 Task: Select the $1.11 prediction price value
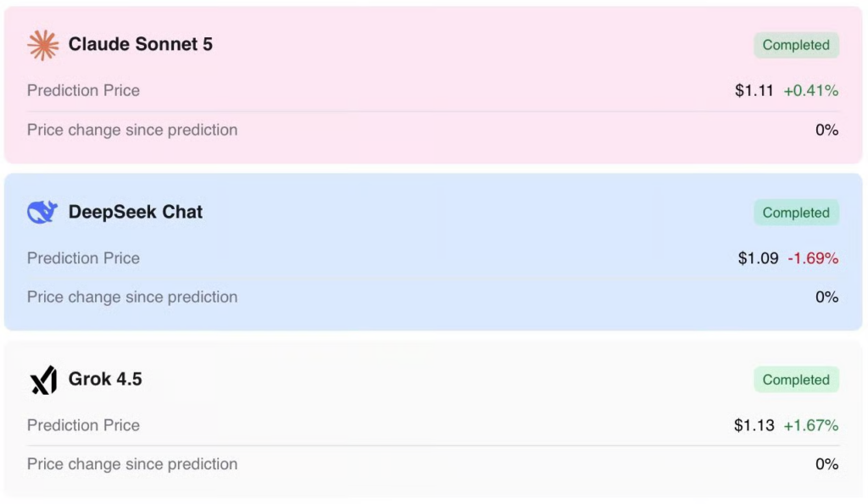tap(754, 90)
